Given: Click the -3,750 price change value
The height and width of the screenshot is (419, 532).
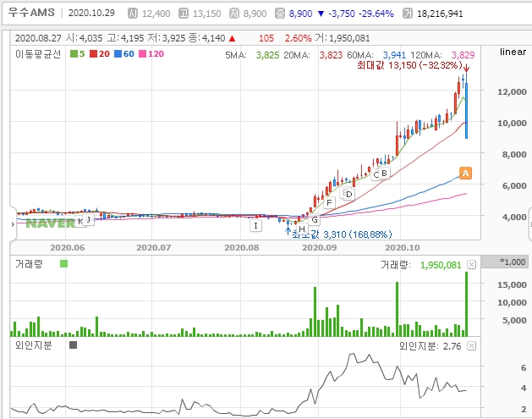Looking at the screenshot, I should 342,14.
